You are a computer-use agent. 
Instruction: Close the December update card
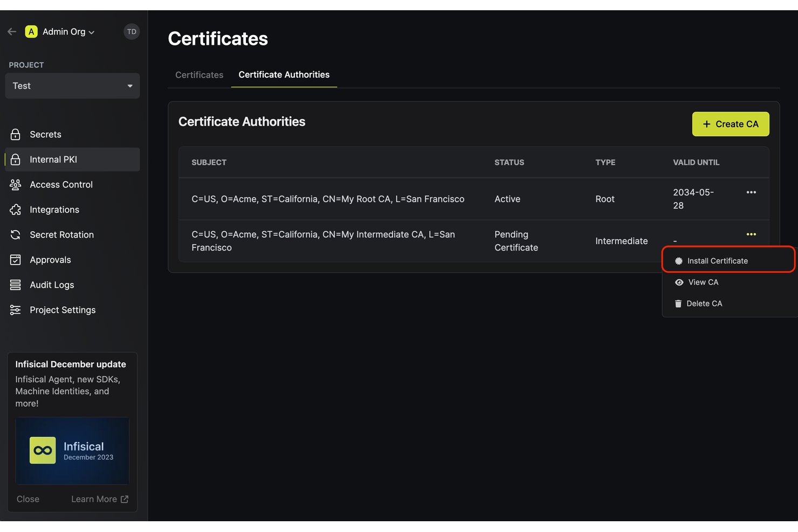pos(28,499)
